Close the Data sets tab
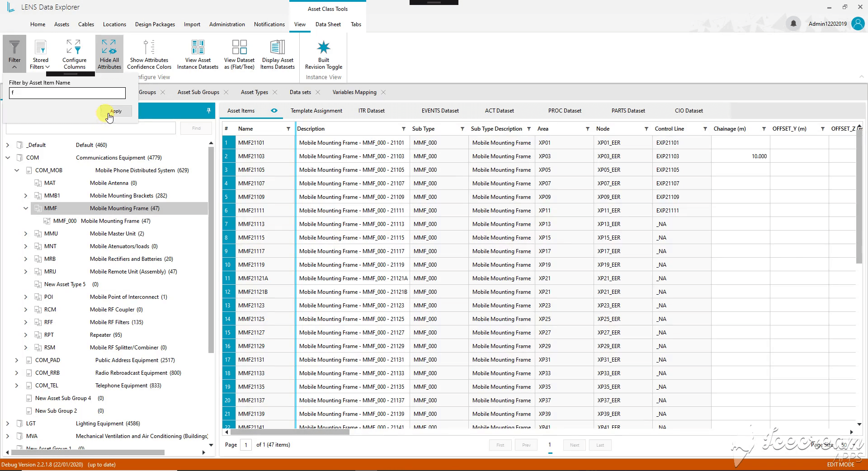 [x=318, y=92]
